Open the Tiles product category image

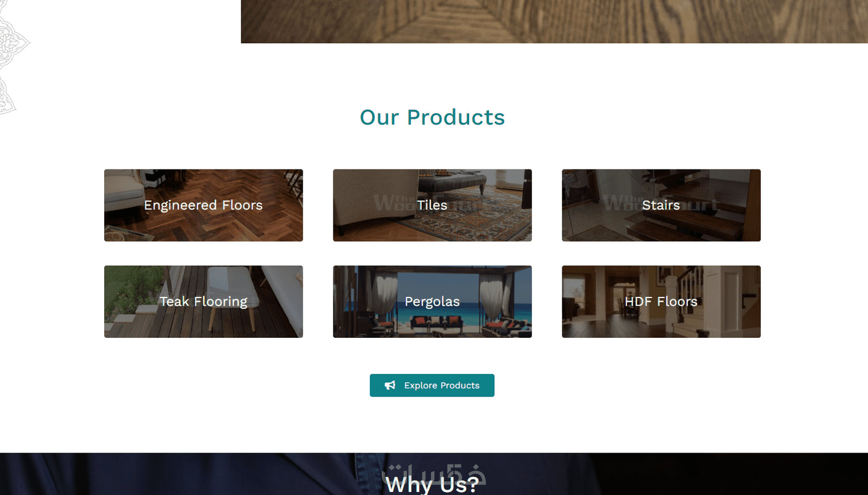[432, 205]
